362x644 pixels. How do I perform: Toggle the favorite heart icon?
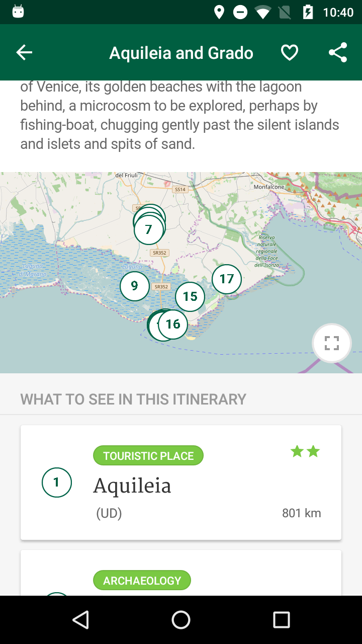pyautogui.click(x=290, y=52)
